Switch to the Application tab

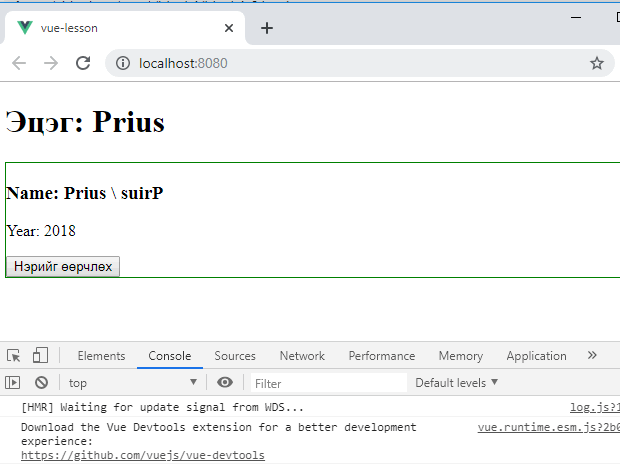(536, 356)
